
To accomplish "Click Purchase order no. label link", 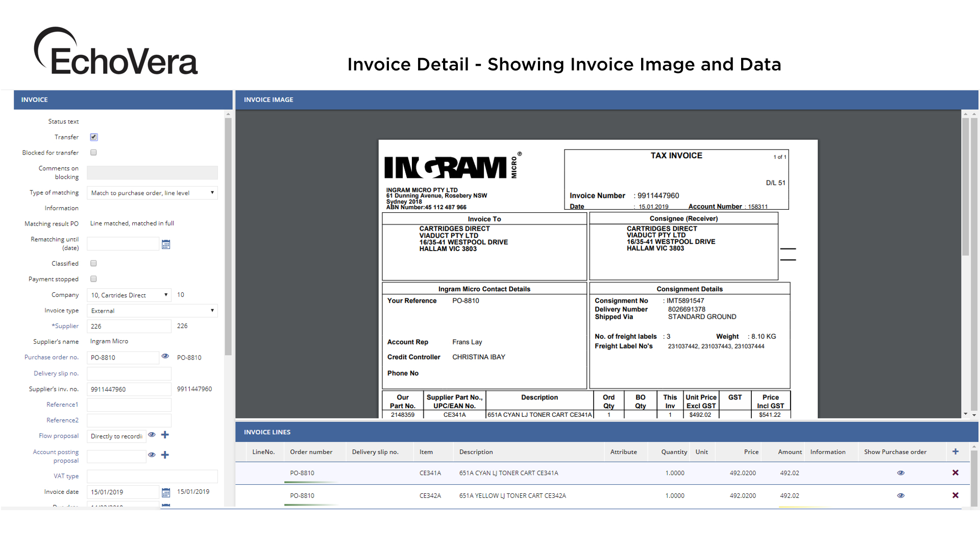I will click(x=52, y=357).
